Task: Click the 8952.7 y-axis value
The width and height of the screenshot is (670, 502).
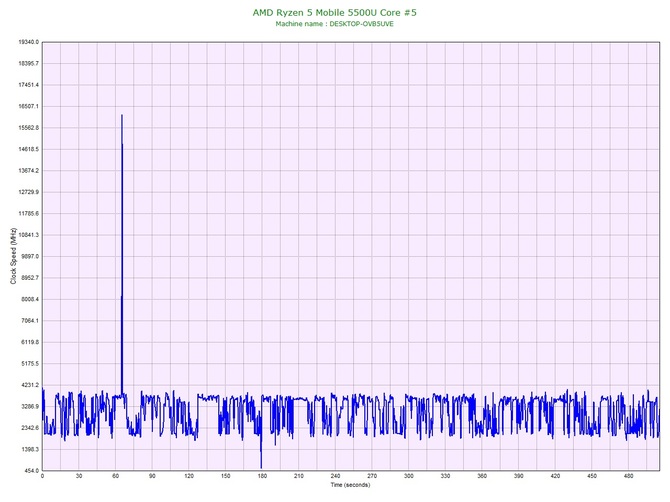Action: click(x=30, y=278)
